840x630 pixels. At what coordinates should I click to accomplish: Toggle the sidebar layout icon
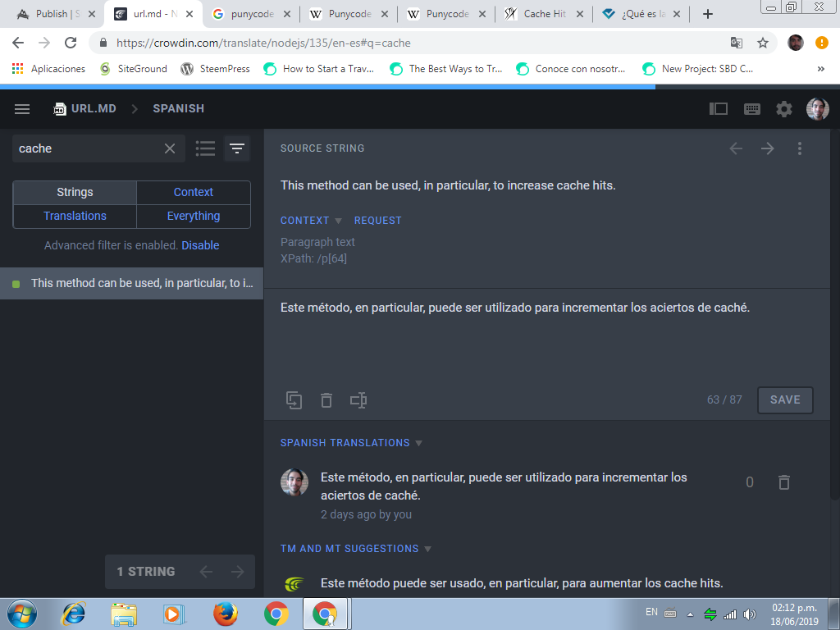click(x=719, y=109)
